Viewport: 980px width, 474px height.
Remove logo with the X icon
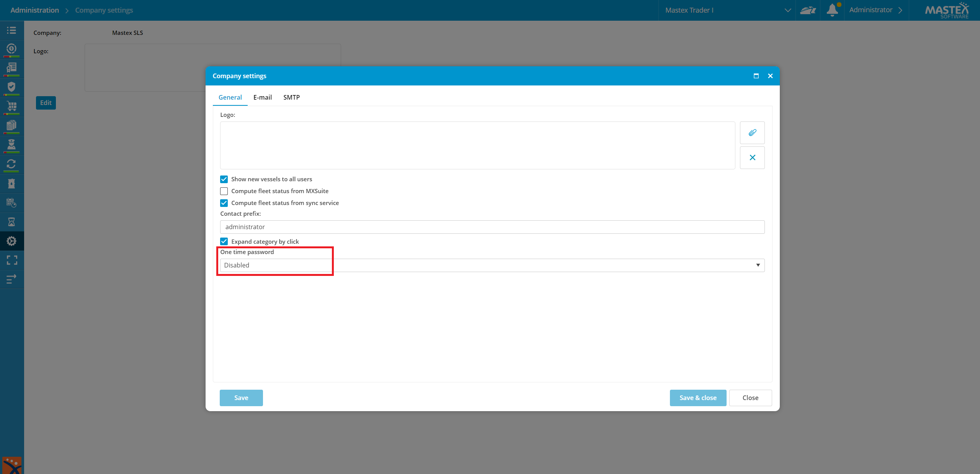tap(752, 157)
